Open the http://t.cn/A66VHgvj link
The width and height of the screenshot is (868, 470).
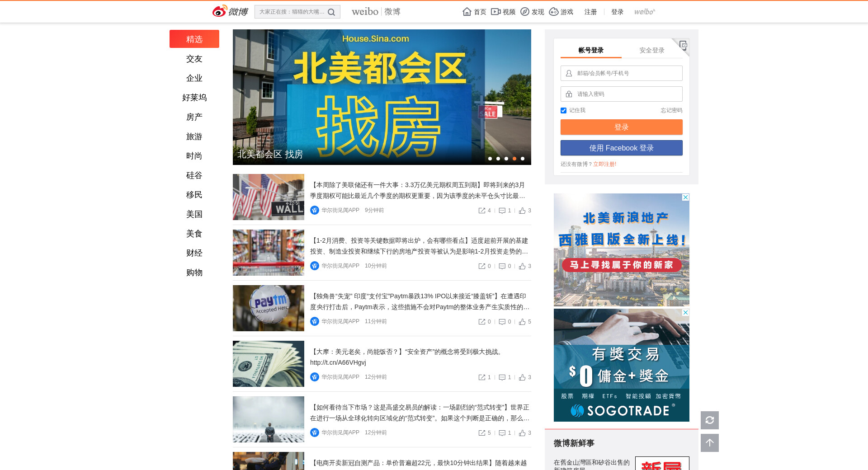point(338,362)
